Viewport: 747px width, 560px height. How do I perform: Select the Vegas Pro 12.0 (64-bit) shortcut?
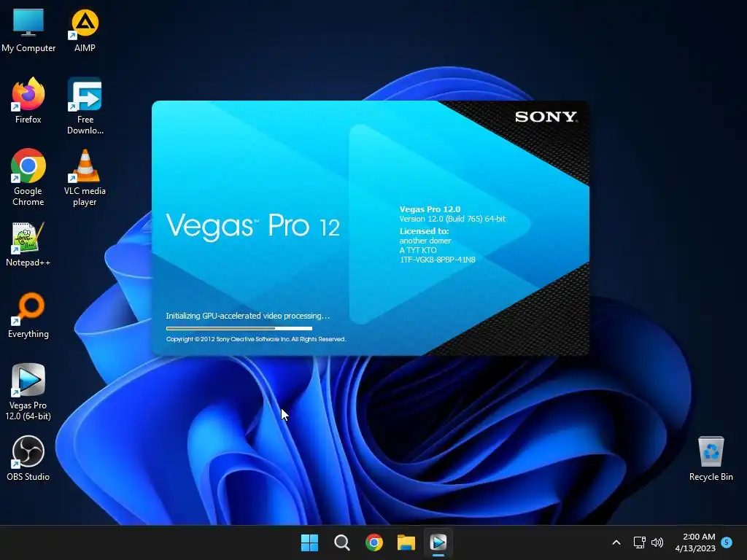pos(28,392)
